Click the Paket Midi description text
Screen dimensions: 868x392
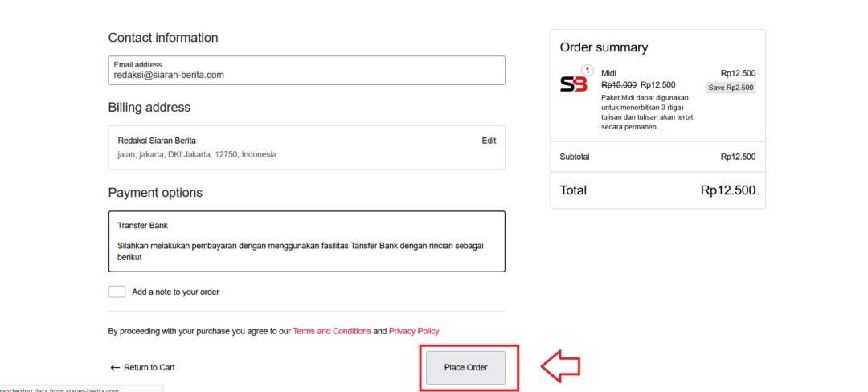pyautogui.click(x=647, y=112)
